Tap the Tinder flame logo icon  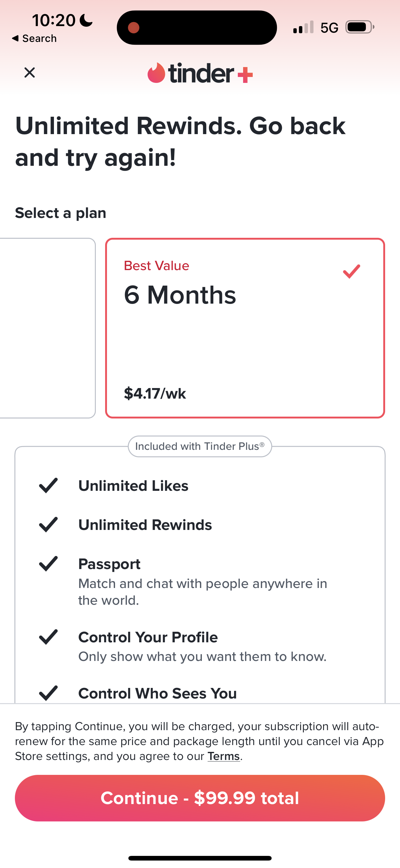(156, 73)
